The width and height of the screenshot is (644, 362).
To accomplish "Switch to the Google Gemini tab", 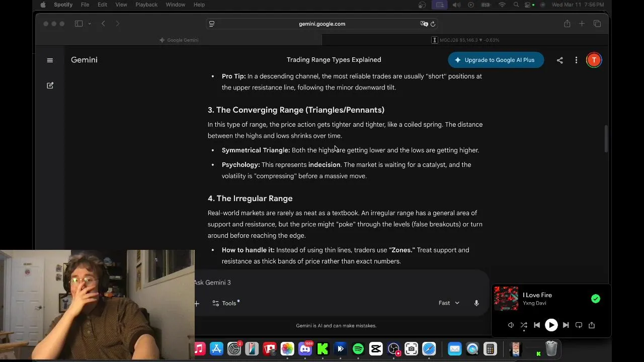I will coord(179,40).
